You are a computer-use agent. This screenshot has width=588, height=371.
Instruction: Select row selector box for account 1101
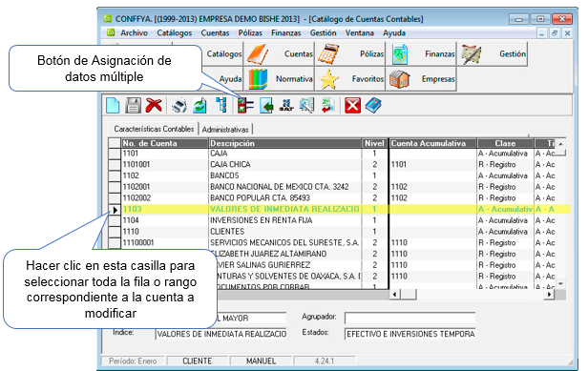coord(115,154)
